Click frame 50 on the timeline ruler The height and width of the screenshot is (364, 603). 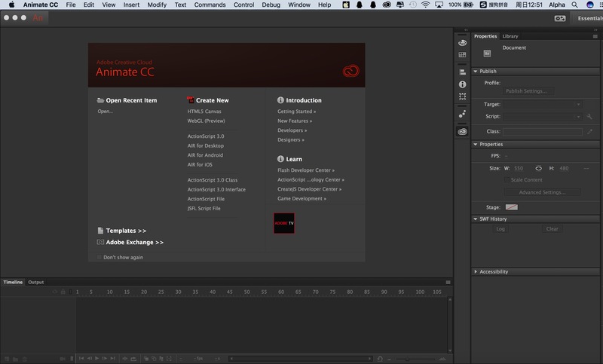coord(247,292)
